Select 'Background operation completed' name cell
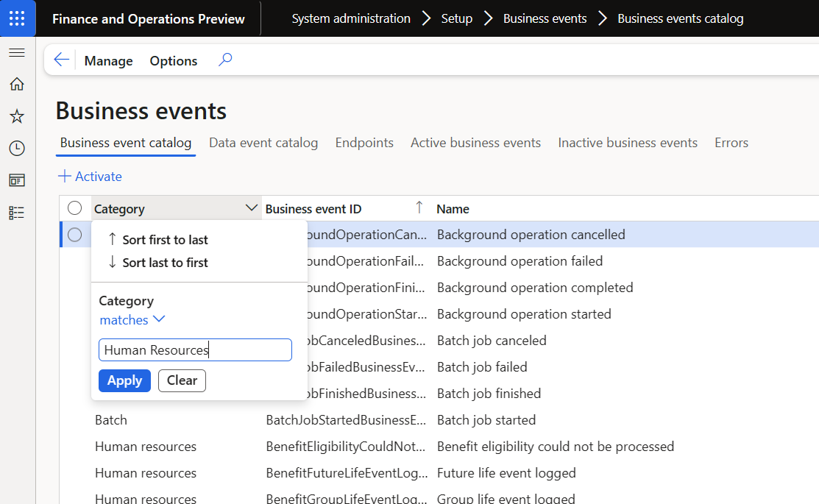Viewport: 819px width, 504px height. tap(535, 288)
